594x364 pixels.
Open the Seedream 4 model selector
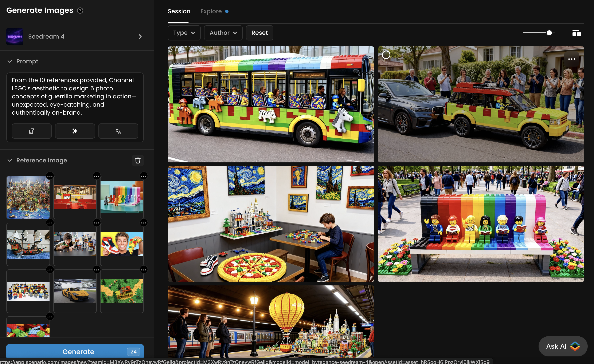75,37
